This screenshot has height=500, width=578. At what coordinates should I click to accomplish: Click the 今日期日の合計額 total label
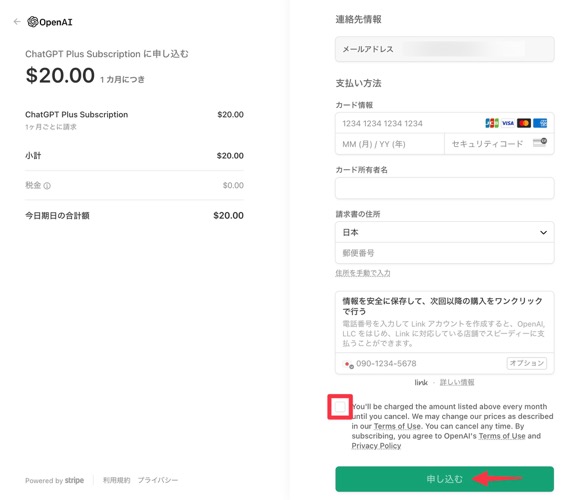(x=57, y=216)
